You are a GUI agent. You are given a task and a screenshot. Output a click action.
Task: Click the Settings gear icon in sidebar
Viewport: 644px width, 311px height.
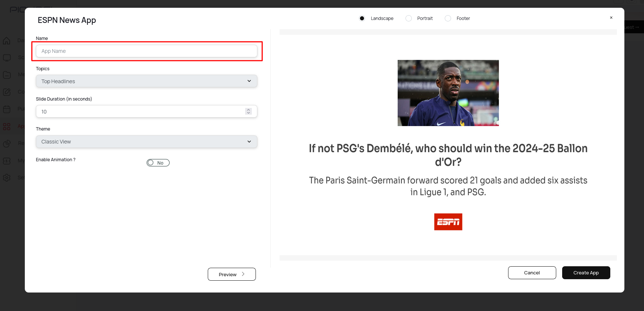[x=7, y=178]
